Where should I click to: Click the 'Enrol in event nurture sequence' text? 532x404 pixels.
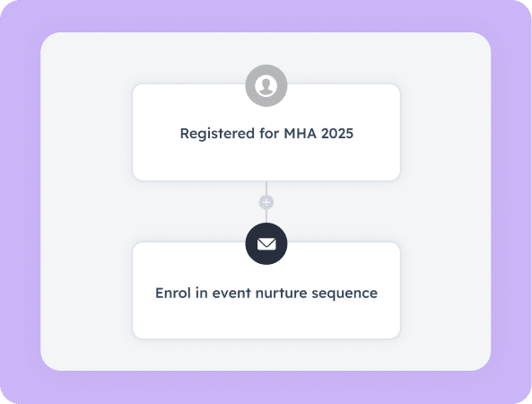(266, 293)
